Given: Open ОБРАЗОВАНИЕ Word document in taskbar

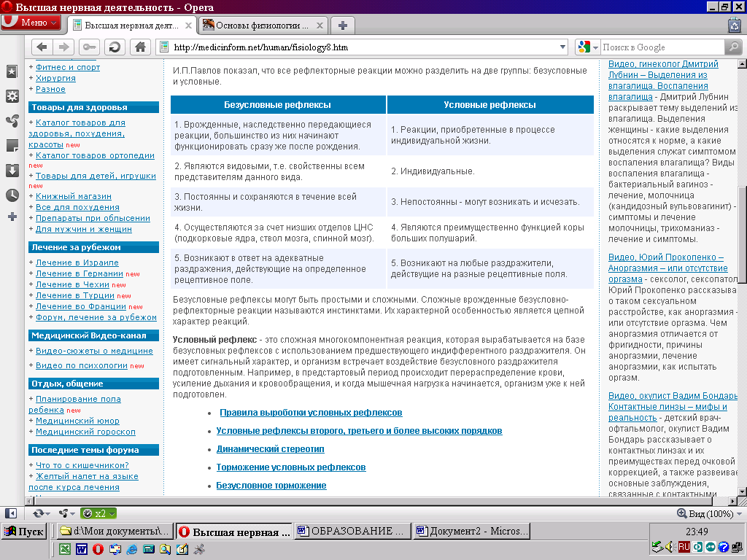Looking at the screenshot, I should click(352, 531).
